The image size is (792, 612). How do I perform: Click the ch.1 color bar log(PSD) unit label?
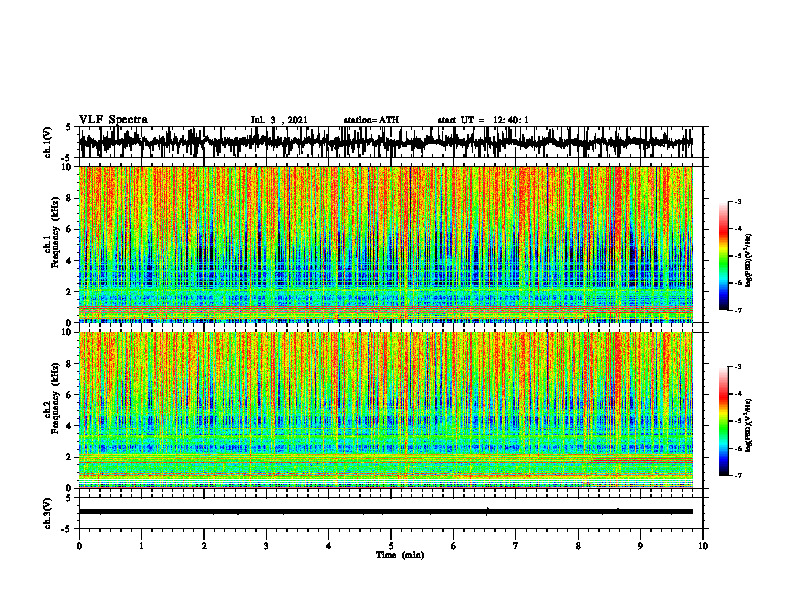(749, 261)
